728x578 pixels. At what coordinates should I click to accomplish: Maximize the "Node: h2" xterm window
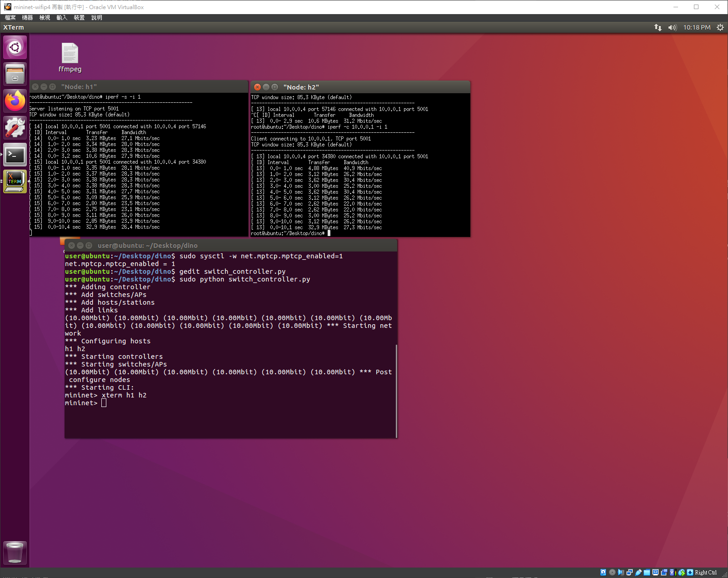point(275,87)
